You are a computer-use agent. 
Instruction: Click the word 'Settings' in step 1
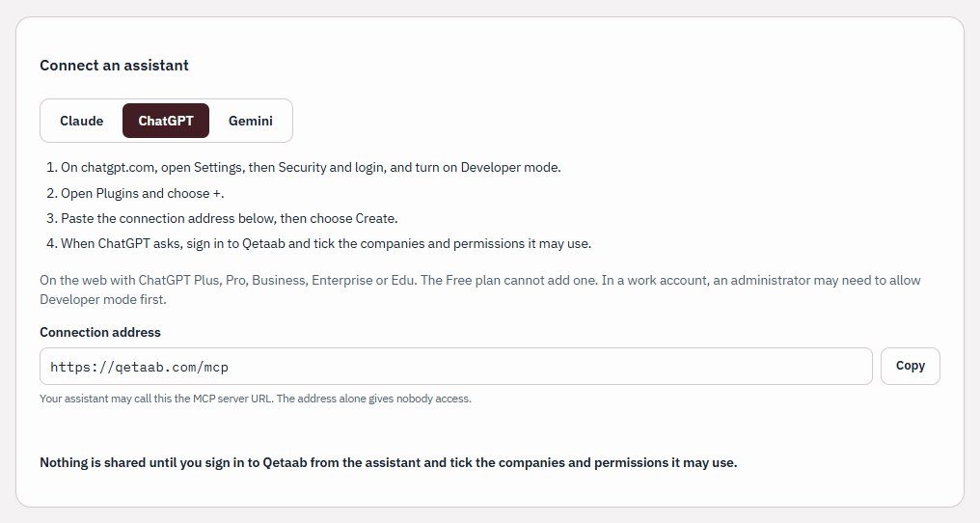tap(217, 168)
